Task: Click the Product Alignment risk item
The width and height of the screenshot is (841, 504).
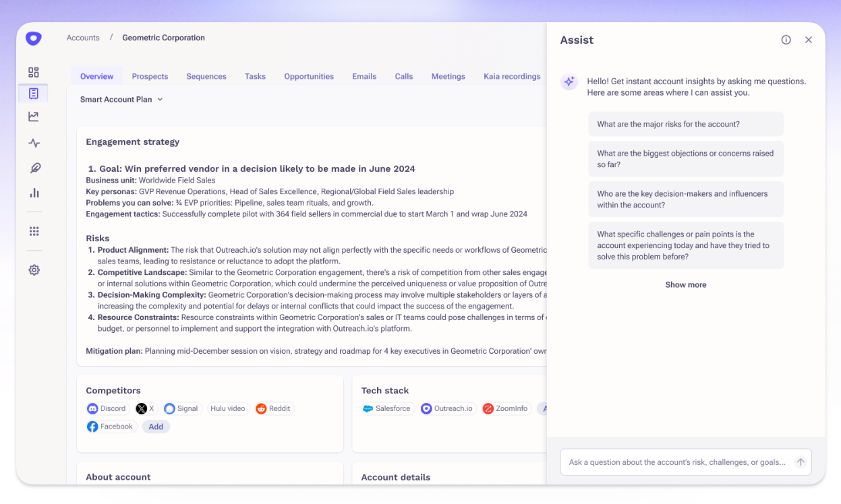Action: click(x=317, y=255)
